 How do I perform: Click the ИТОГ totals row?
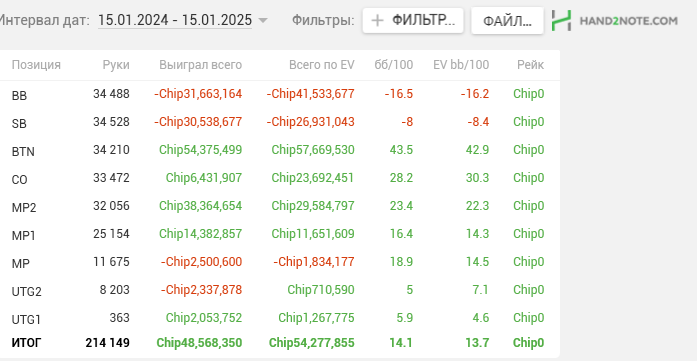click(278, 343)
